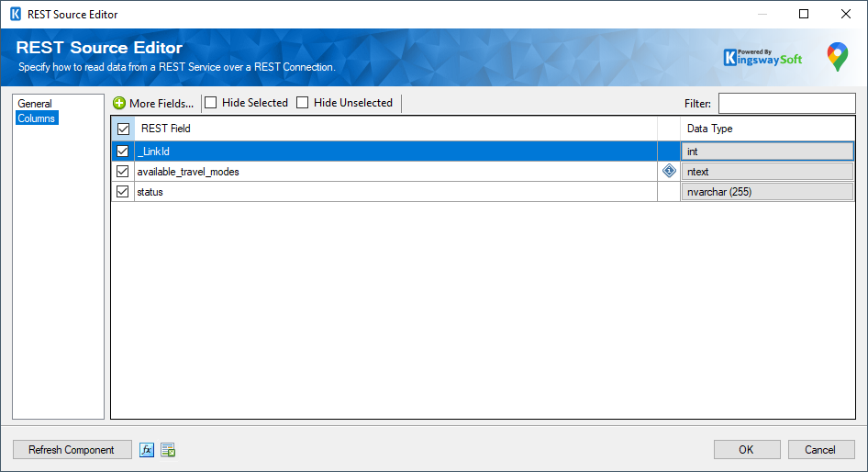
Task: Open the nvarchar (255) data type dropdown
Action: click(767, 192)
